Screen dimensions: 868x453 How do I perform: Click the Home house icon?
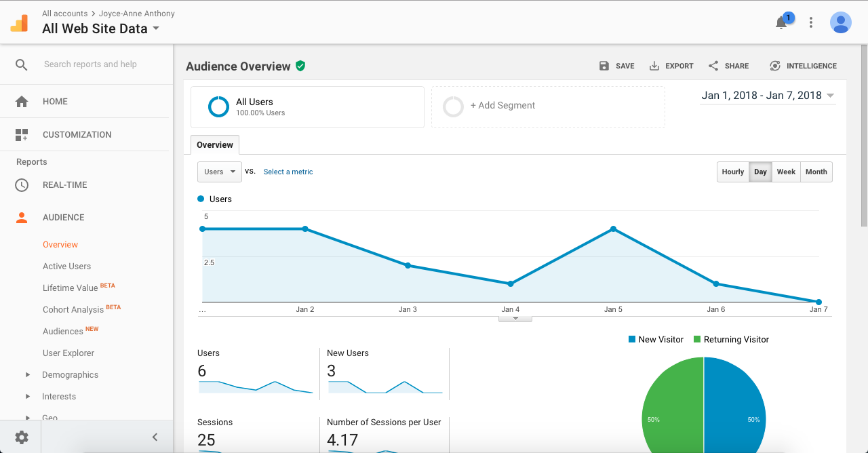point(22,101)
